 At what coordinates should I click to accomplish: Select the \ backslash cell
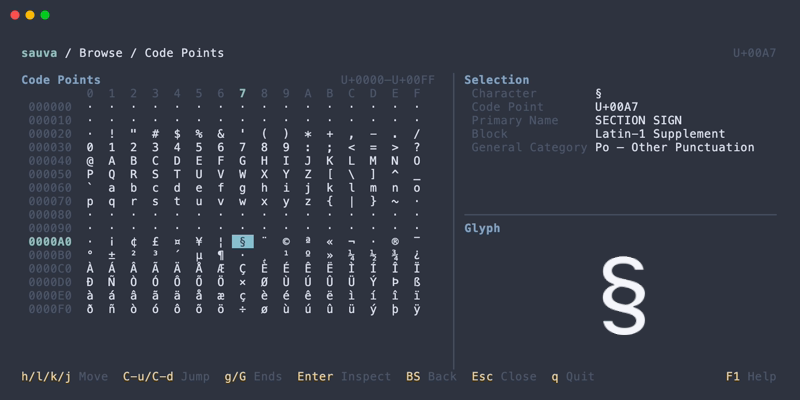tap(352, 174)
